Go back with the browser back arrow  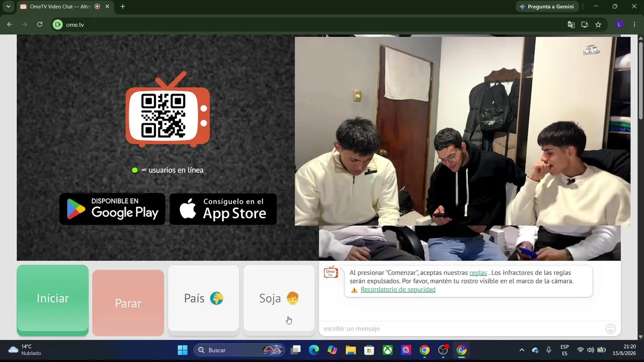10,25
